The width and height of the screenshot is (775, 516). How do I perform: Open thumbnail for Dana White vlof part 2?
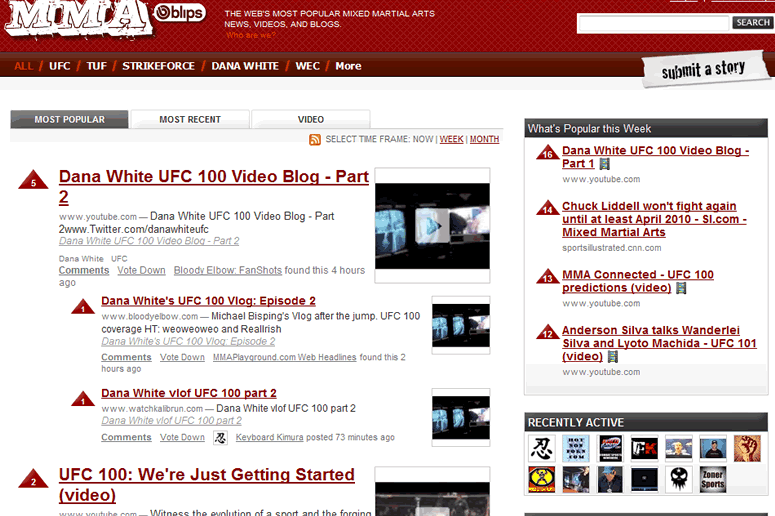click(461, 418)
